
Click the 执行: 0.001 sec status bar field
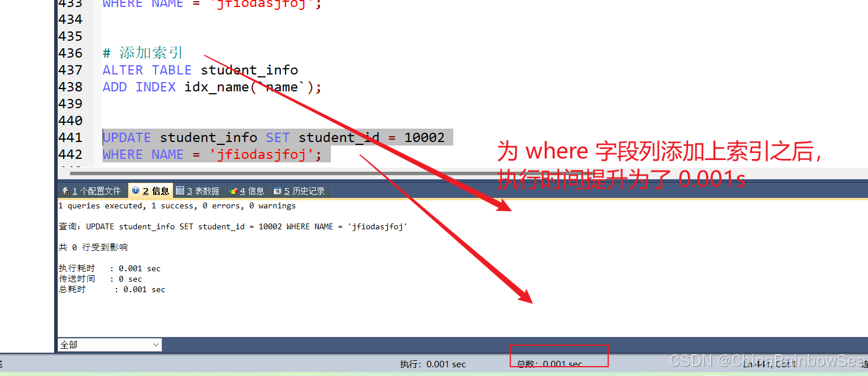(433, 364)
